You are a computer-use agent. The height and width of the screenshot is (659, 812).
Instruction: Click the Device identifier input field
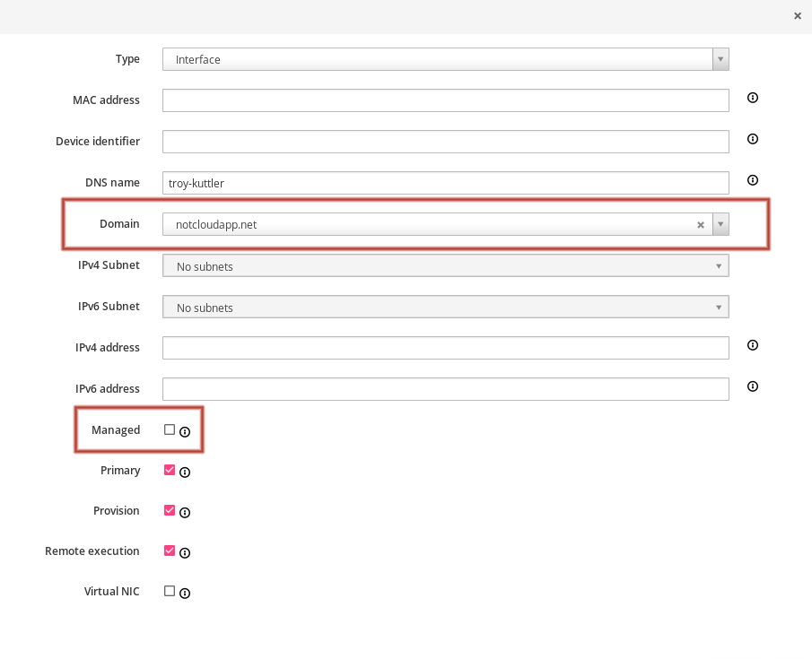[x=446, y=142]
